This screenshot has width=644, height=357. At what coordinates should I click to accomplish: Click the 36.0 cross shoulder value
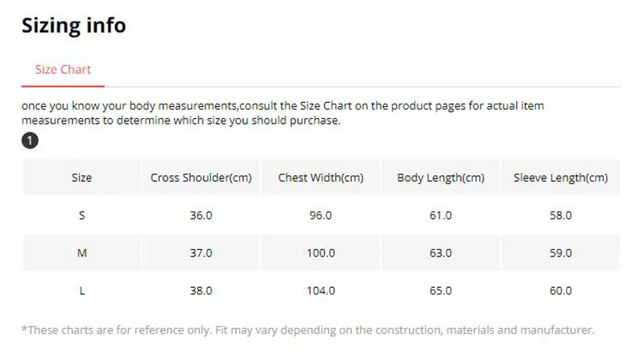click(200, 215)
